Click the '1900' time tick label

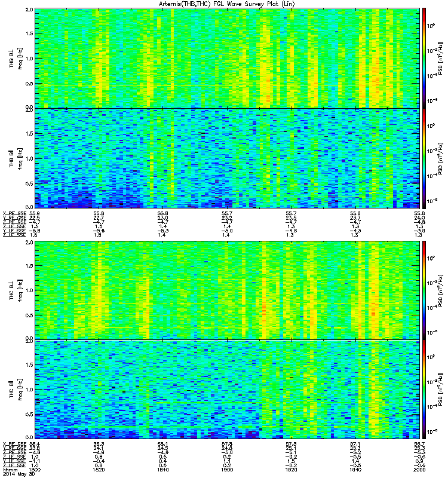click(227, 470)
